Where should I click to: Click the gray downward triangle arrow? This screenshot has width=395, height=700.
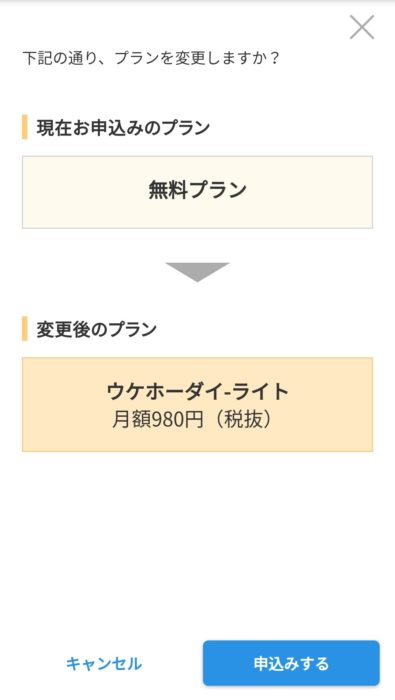point(197,272)
